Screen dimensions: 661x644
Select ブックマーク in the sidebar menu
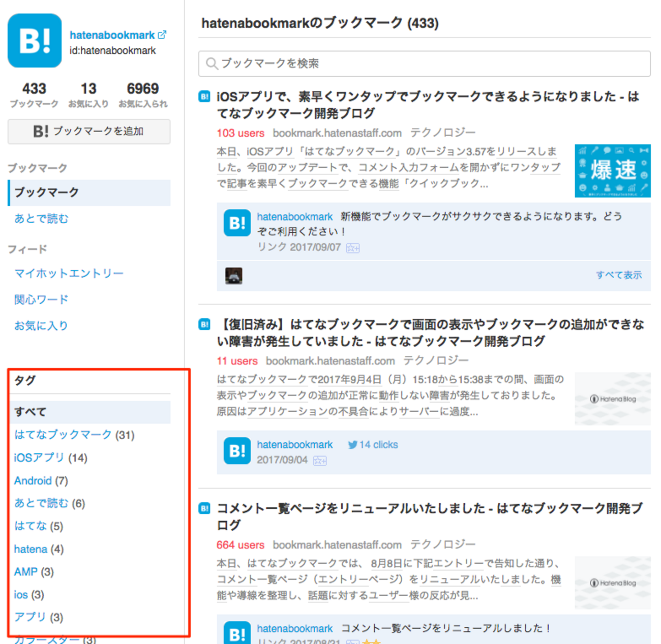coord(89,193)
